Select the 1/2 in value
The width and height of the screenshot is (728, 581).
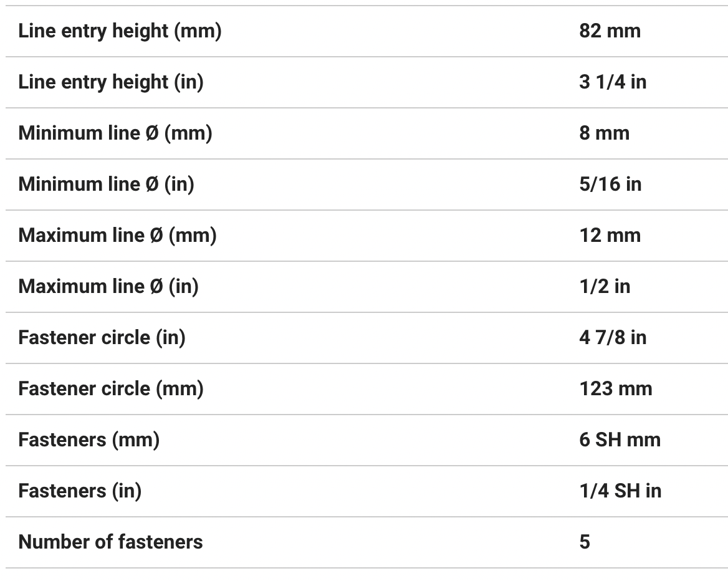[x=604, y=287]
